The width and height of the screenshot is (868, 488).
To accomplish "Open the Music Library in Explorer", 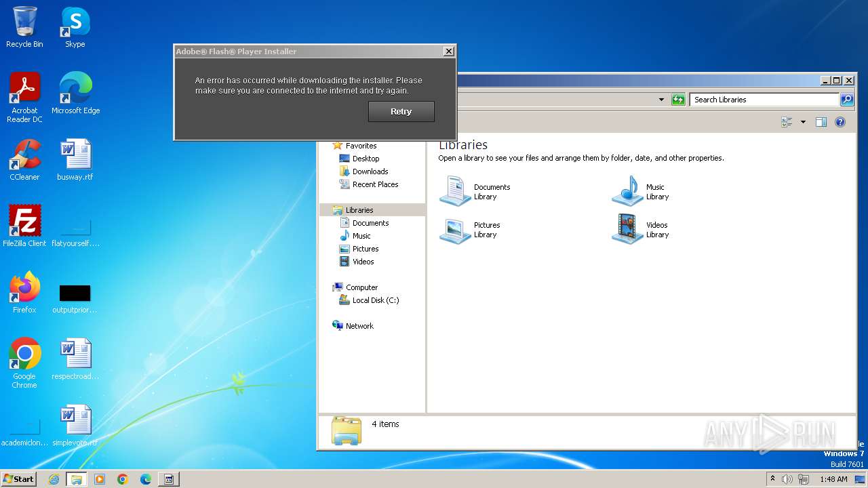I will [x=641, y=192].
